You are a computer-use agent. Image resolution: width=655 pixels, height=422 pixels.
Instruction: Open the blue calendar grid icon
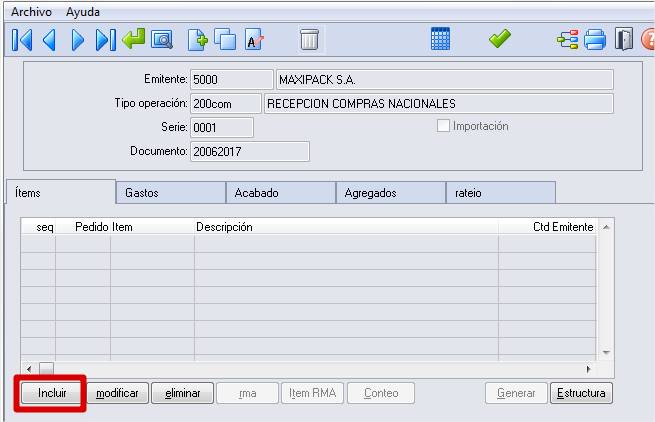click(x=440, y=39)
